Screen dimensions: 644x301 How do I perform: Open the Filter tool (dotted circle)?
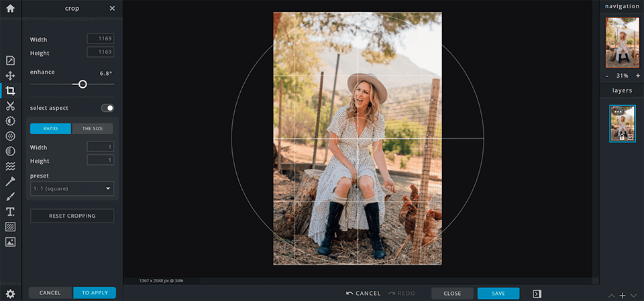coord(10,136)
